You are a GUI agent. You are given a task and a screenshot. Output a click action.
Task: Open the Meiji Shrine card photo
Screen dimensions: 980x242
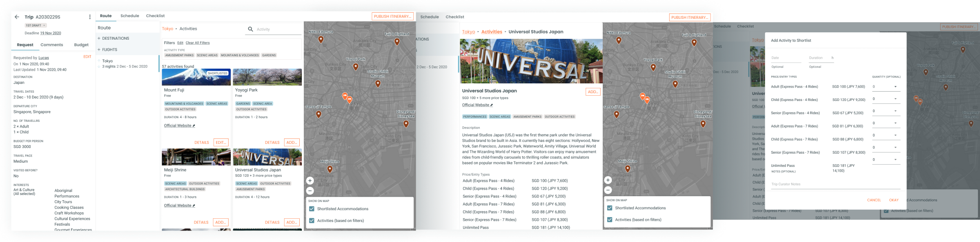coord(196,157)
